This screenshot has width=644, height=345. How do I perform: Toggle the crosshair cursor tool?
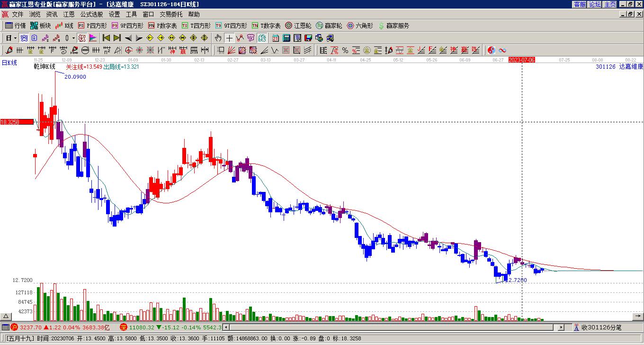pyautogui.click(x=229, y=38)
